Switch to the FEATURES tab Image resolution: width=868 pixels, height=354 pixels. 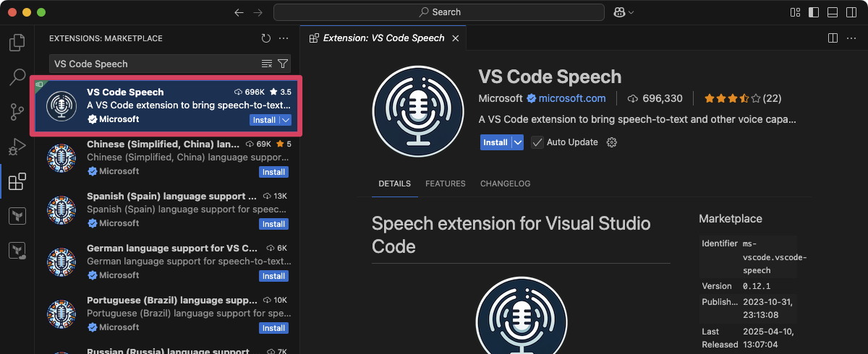pos(446,184)
